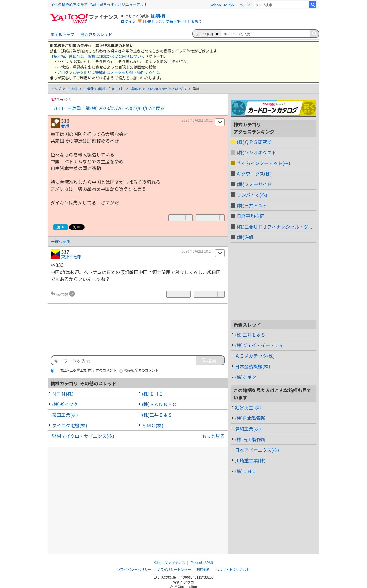
Task: Click the second vote button on post 337
Action: coord(209,294)
